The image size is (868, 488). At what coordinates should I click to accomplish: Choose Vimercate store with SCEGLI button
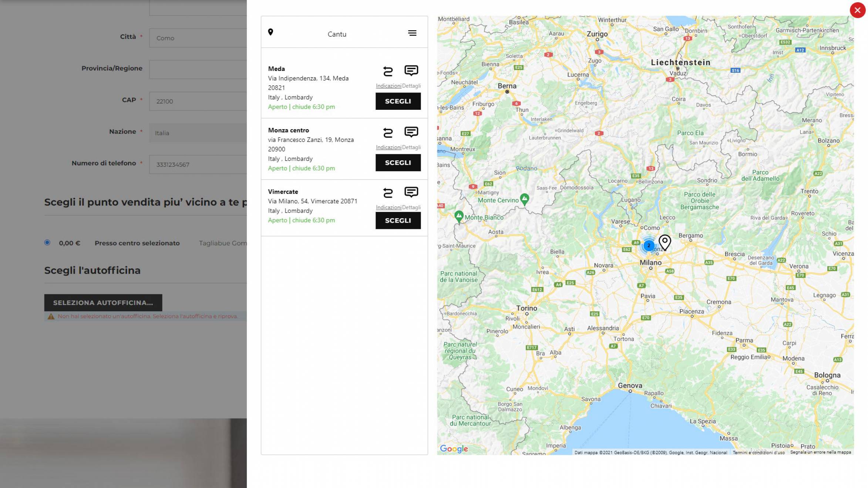tap(398, 221)
